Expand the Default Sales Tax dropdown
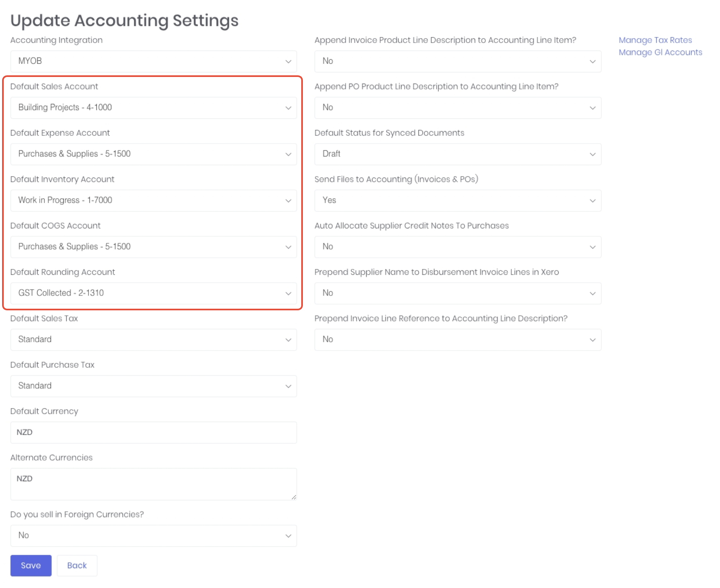 click(154, 339)
